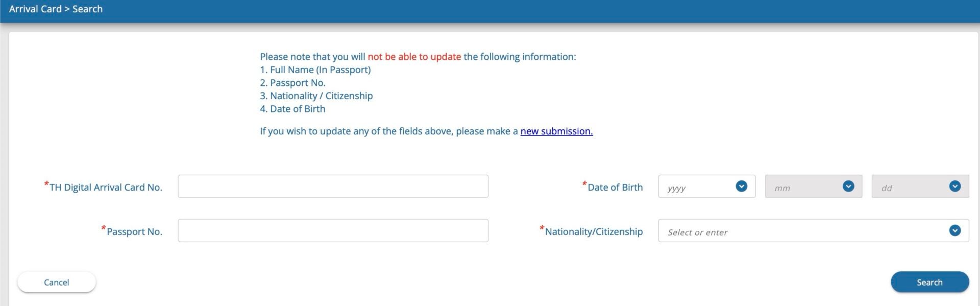The image size is (980, 306).
Task: Open the yyyy year of birth dropdown
Action: (699, 187)
